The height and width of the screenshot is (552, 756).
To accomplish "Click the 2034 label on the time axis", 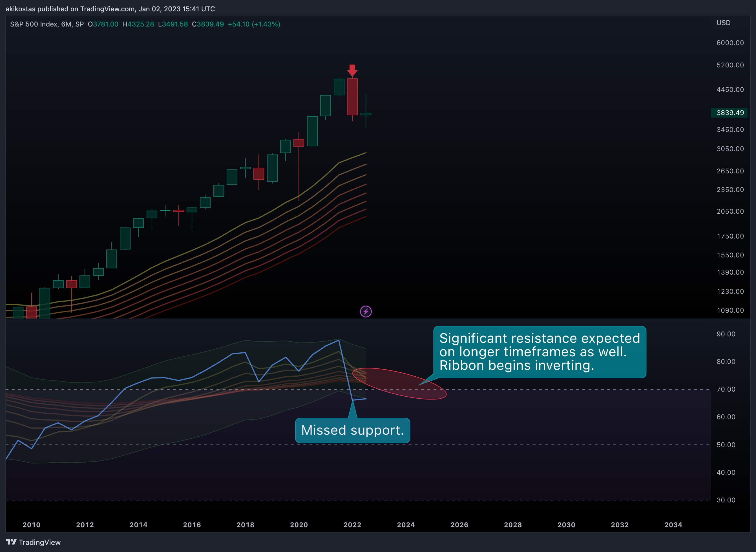I will coord(673,525).
